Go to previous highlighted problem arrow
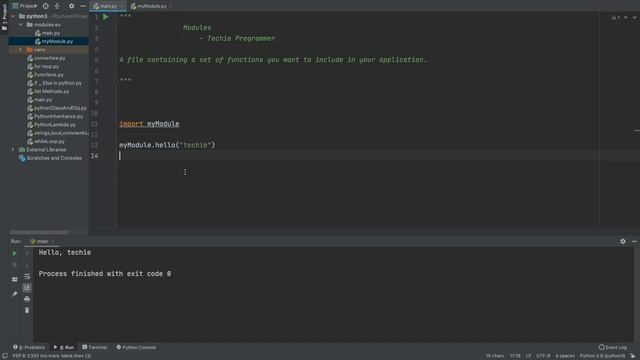This screenshot has height=360, width=640. coord(626,18)
